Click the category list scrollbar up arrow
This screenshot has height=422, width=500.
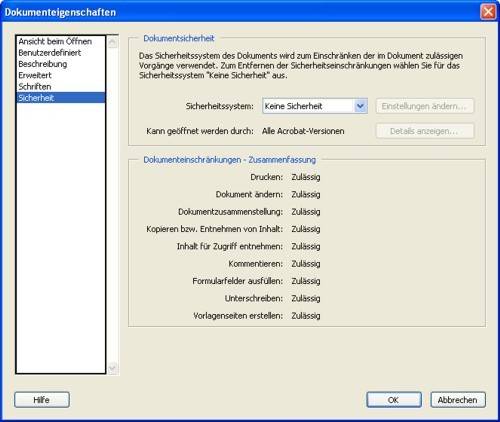pyautogui.click(x=113, y=42)
